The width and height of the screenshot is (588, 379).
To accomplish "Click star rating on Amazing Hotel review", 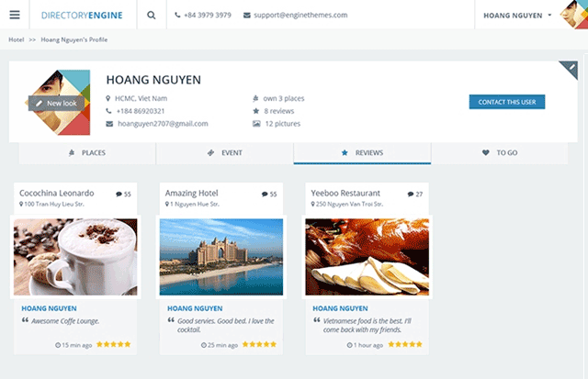I will coord(259,344).
